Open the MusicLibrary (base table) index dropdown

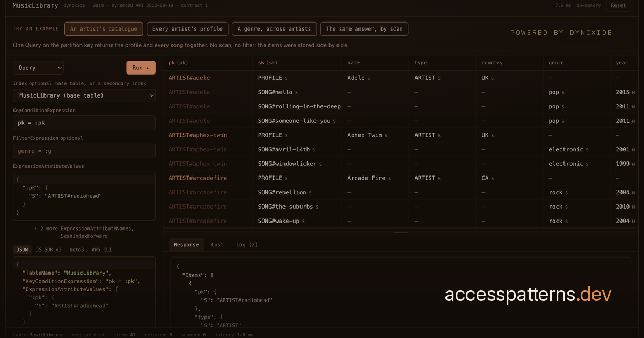point(84,95)
